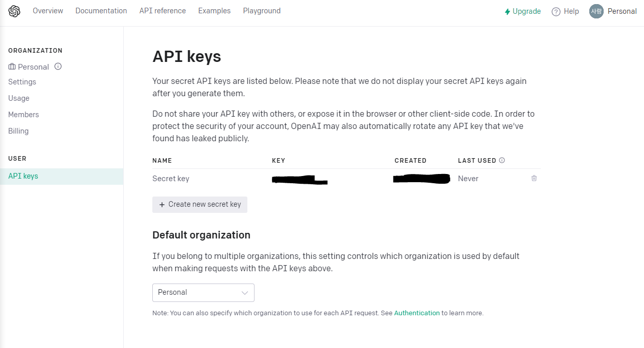
Task: Click the Upgrade lightning bolt icon
Action: click(x=508, y=11)
